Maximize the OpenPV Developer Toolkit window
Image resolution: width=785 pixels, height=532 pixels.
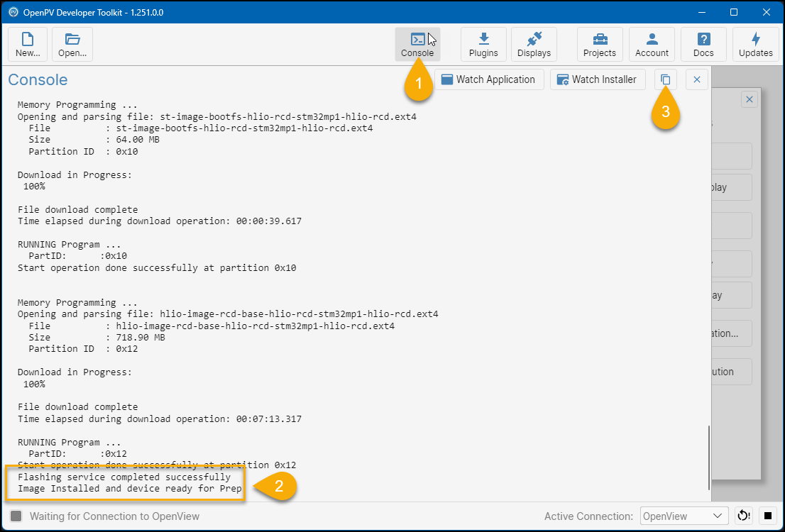[x=734, y=12]
